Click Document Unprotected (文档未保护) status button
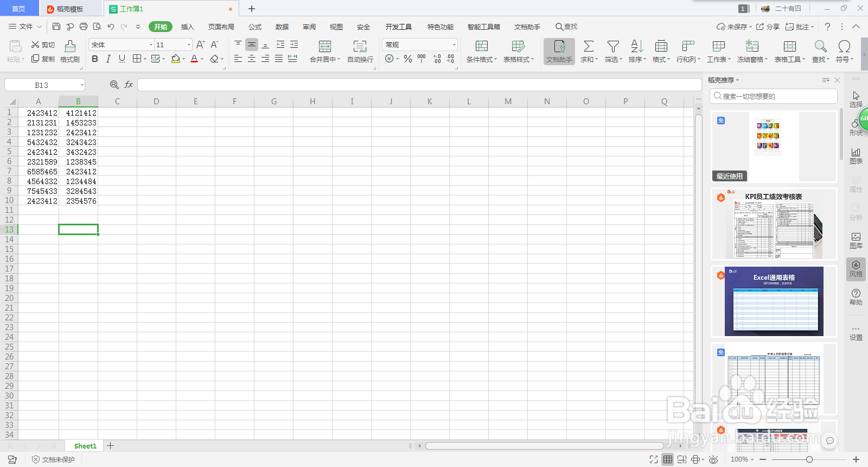 (x=53, y=459)
